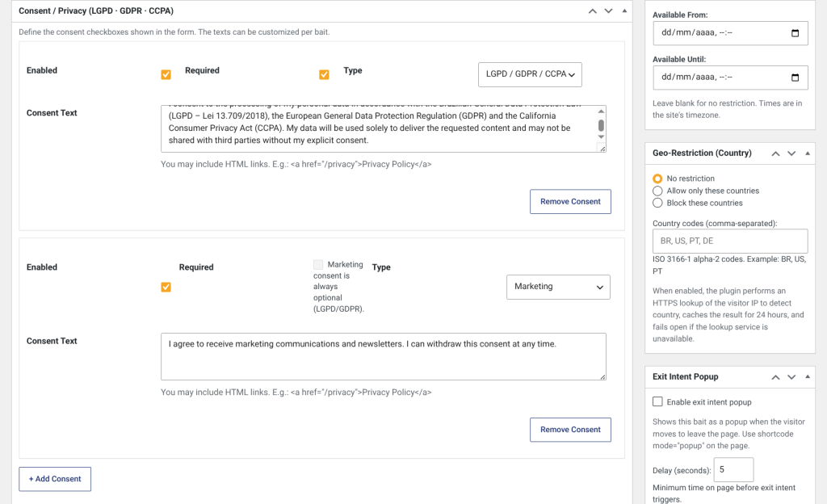
Task: Open the LGPD / GDPR / CCPA type dropdown
Action: click(530, 75)
